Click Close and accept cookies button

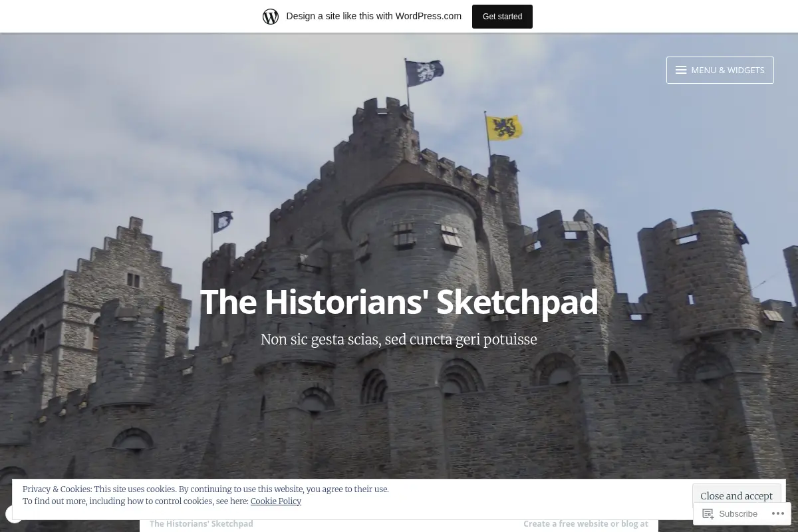(x=736, y=496)
